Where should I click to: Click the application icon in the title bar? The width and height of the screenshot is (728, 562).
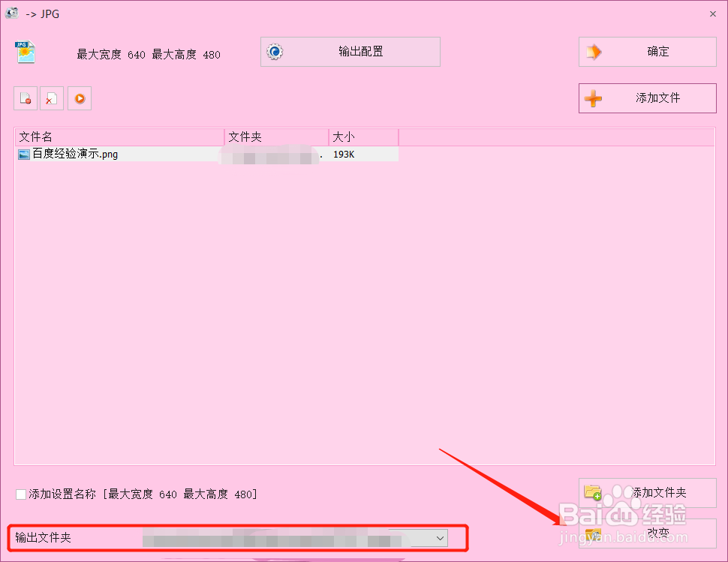coord(11,13)
